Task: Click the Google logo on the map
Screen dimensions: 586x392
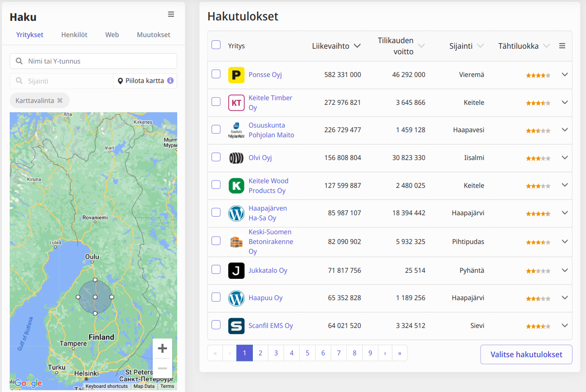Action: pyautogui.click(x=28, y=383)
